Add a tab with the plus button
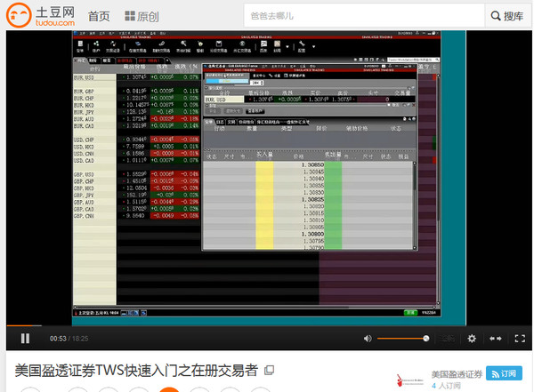Image resolution: width=534 pixels, height=392 pixels. (167, 60)
